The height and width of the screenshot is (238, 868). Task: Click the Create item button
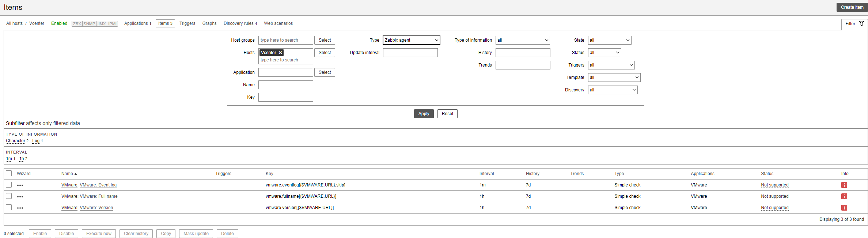(852, 7)
